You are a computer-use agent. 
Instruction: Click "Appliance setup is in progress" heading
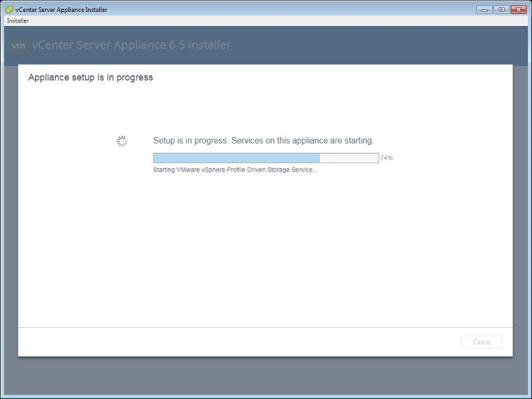click(x=90, y=77)
